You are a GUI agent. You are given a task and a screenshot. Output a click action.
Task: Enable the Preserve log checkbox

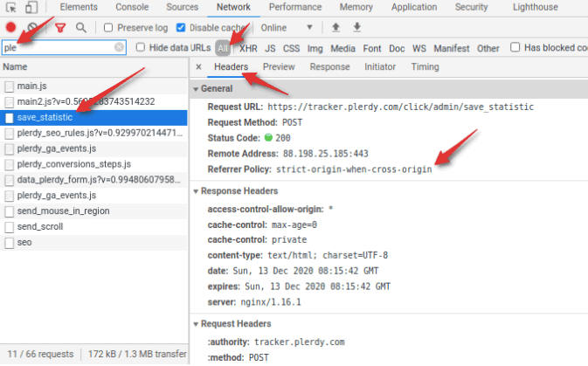click(108, 27)
